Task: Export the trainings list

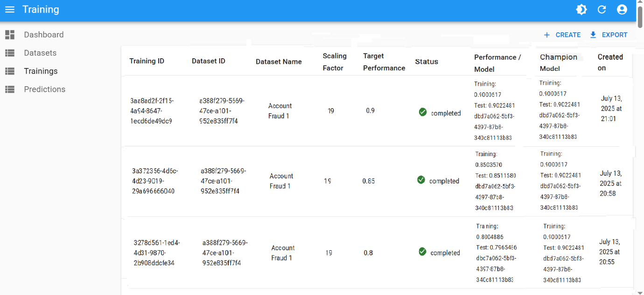Action: (609, 35)
